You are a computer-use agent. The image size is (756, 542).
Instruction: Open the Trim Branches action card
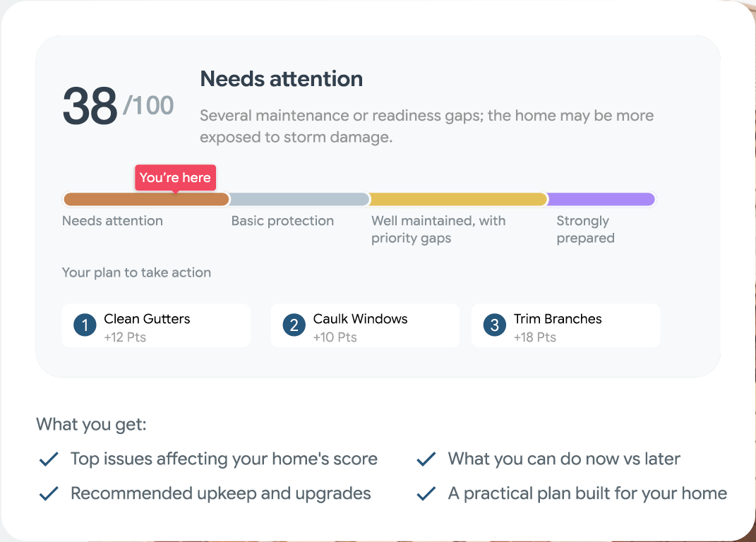click(x=565, y=325)
